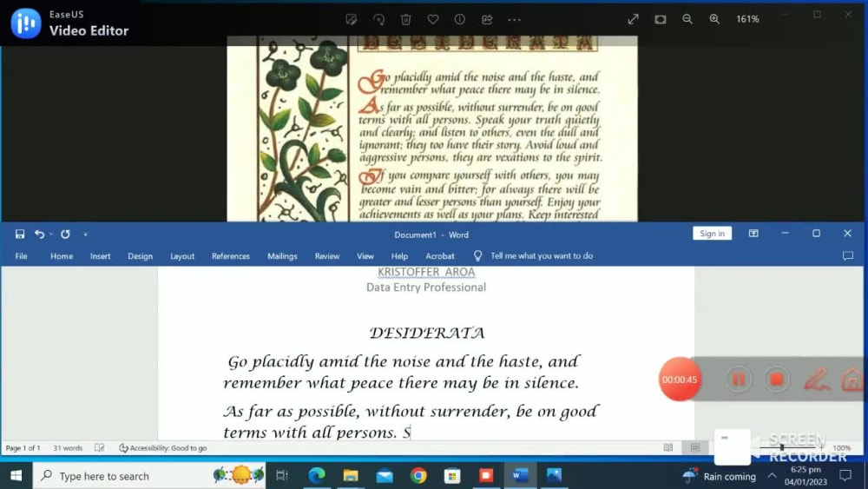Open Task View on the taskbar
The image size is (868, 489).
click(x=282, y=476)
